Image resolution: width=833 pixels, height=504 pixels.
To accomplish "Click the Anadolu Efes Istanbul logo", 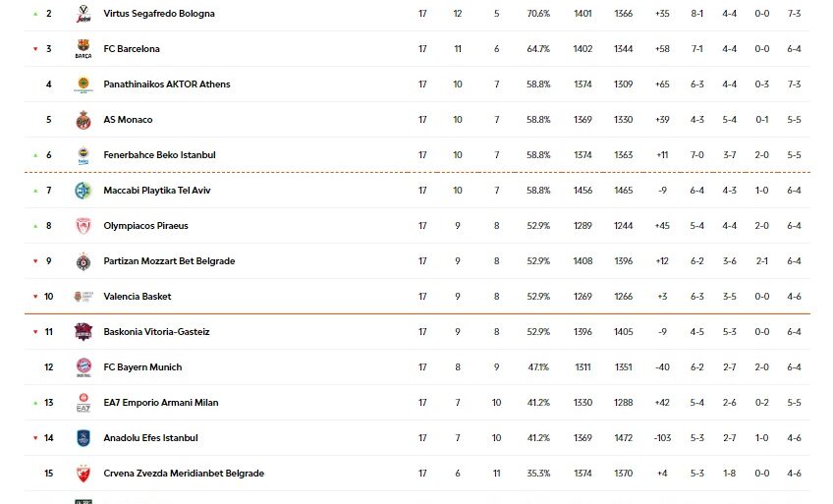I will pyautogui.click(x=83, y=438).
